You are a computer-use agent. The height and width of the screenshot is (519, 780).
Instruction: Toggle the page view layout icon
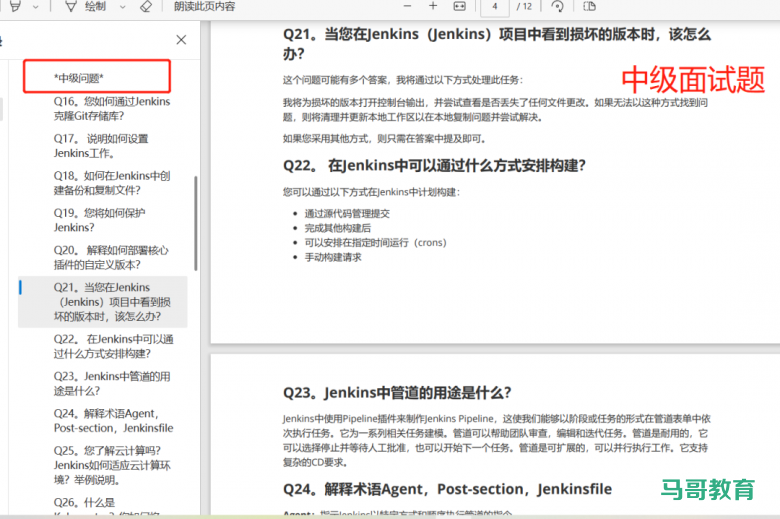588,6
